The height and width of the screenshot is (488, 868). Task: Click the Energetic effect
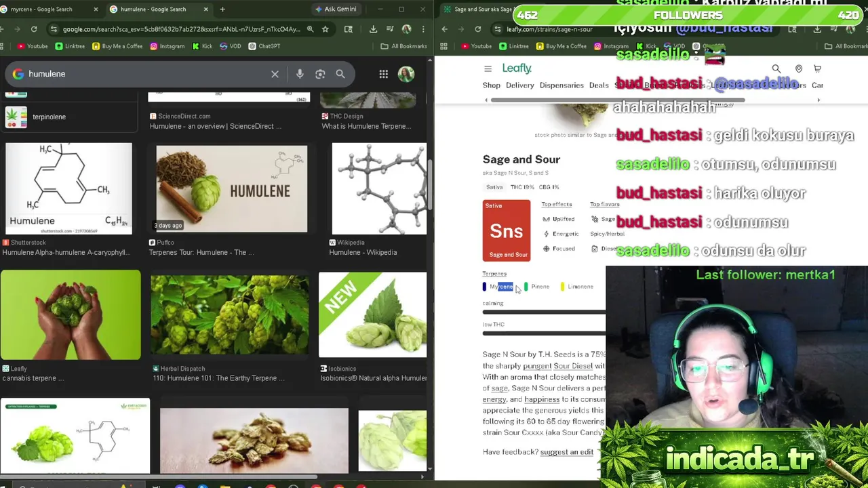pyautogui.click(x=560, y=234)
